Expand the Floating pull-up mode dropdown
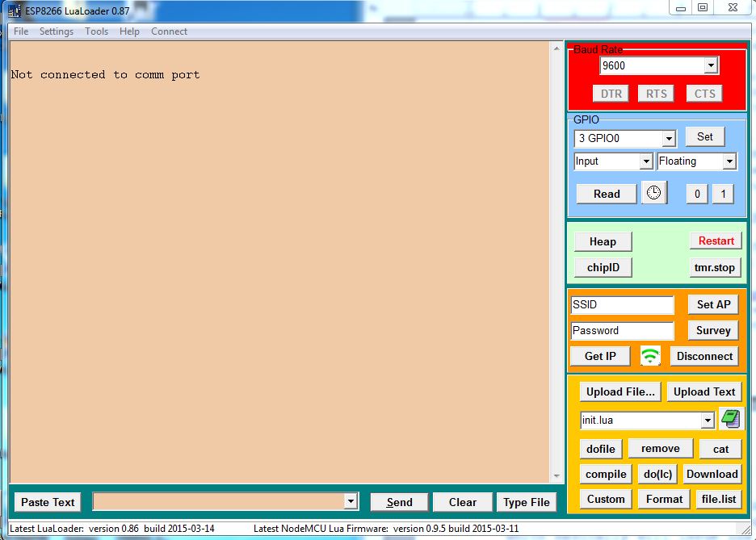The width and height of the screenshot is (756, 540). pyautogui.click(x=729, y=161)
